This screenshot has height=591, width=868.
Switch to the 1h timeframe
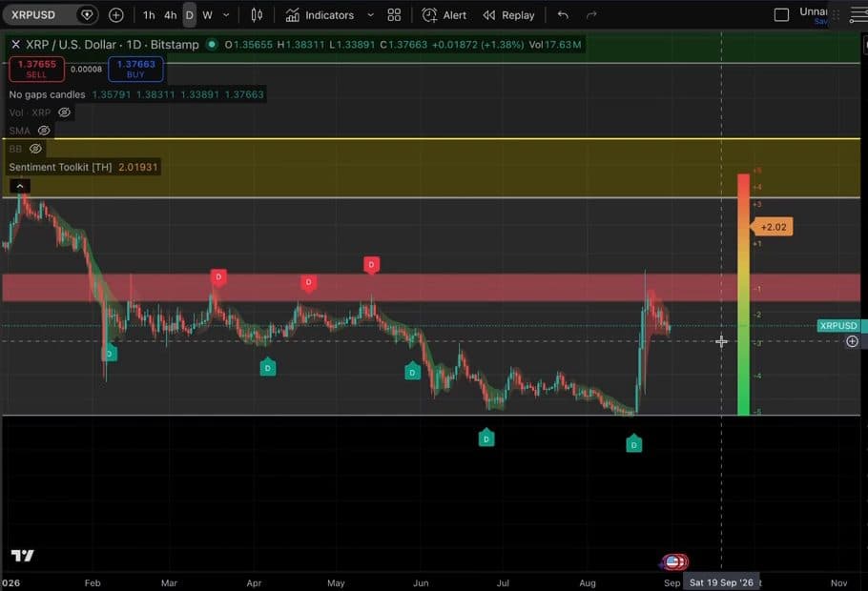click(x=149, y=15)
